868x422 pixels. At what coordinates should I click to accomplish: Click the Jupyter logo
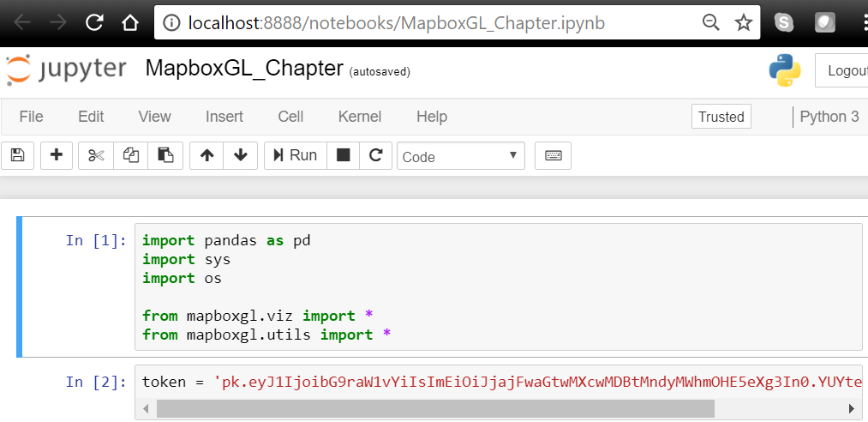67,70
